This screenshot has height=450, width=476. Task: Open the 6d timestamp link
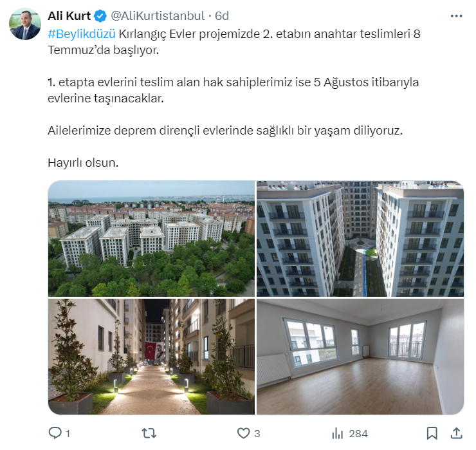pos(222,16)
